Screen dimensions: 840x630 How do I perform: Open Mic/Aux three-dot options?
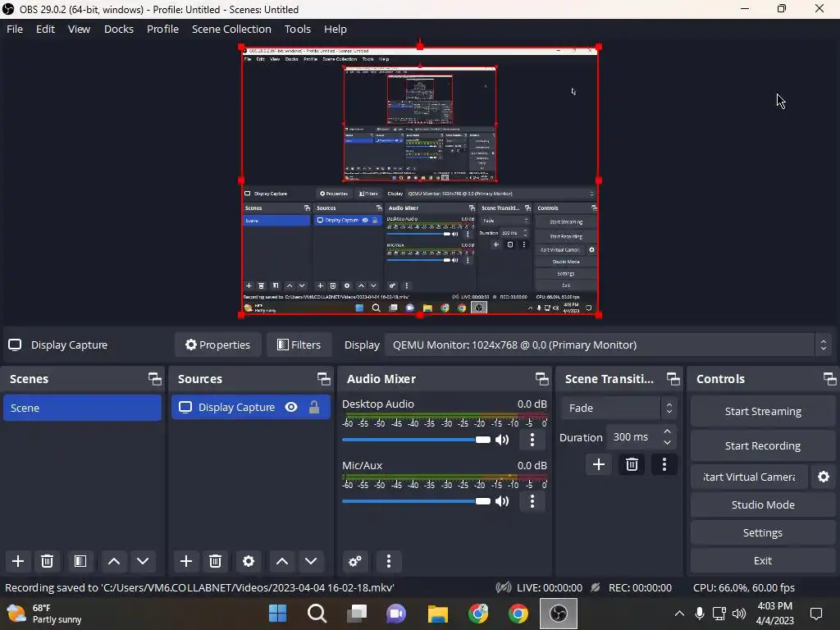coord(532,501)
